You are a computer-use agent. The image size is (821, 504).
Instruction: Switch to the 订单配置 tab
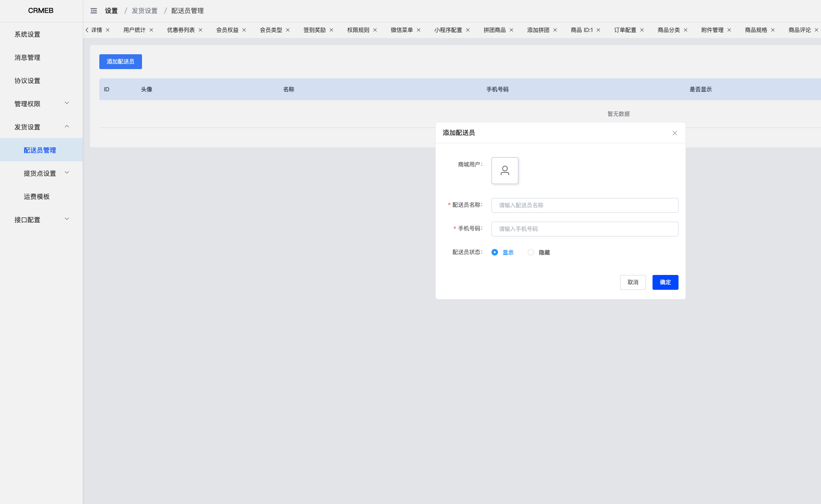pyautogui.click(x=625, y=30)
